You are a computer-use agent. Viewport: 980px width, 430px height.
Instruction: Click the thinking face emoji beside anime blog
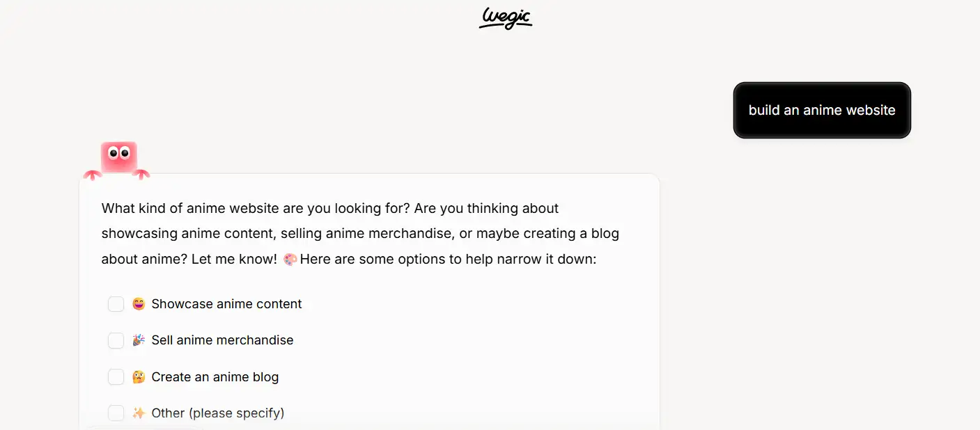pyautogui.click(x=139, y=377)
